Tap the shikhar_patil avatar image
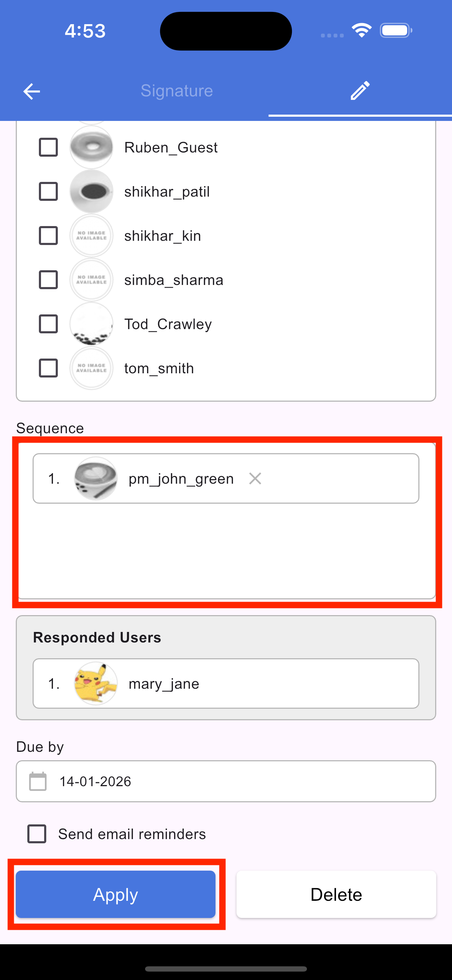This screenshot has width=452, height=980. (91, 191)
